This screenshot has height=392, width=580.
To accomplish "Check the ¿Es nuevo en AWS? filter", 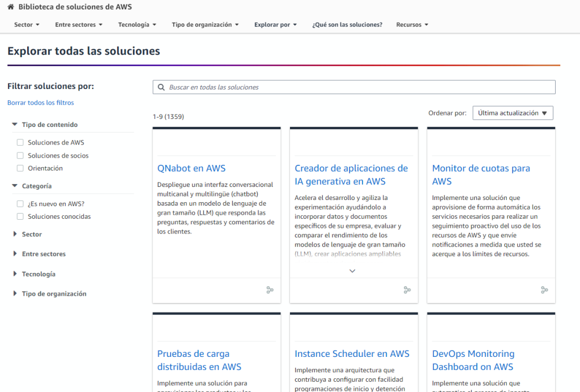I will (20, 203).
